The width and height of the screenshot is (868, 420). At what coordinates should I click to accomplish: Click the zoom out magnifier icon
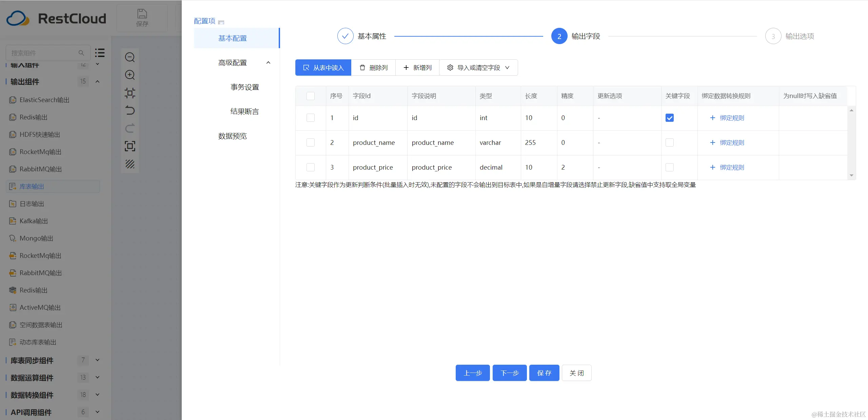(x=130, y=57)
